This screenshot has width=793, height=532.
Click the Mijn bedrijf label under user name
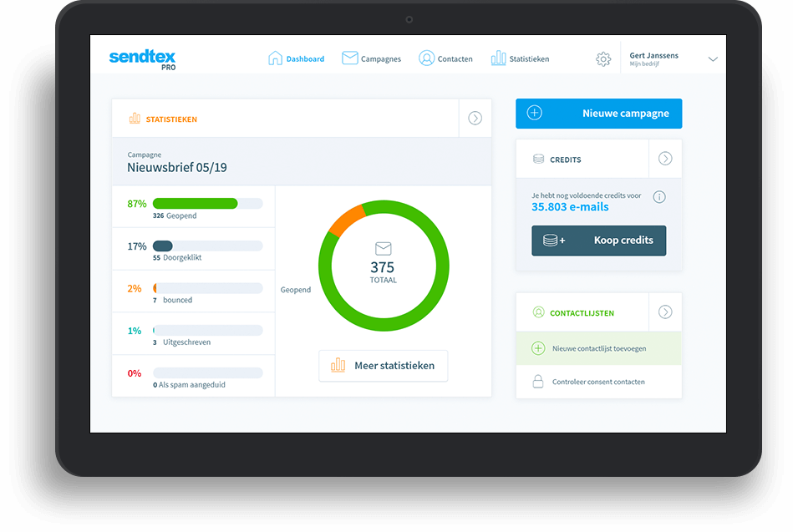click(644, 63)
